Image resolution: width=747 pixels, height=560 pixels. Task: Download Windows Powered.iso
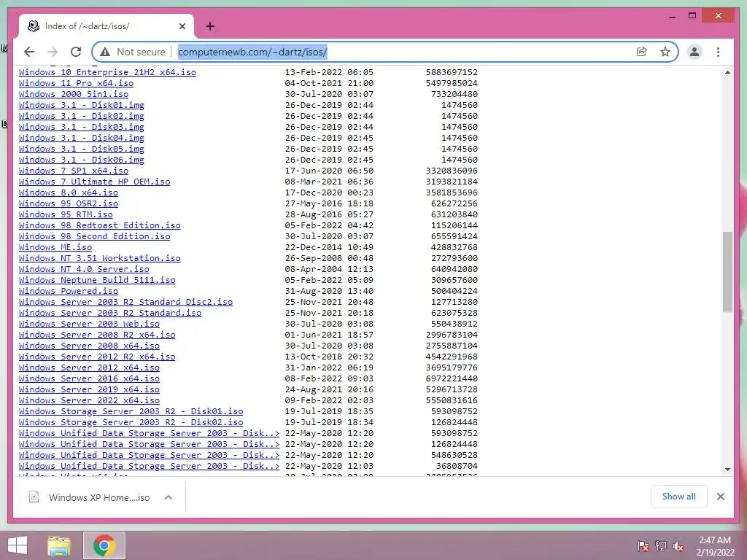click(68, 292)
